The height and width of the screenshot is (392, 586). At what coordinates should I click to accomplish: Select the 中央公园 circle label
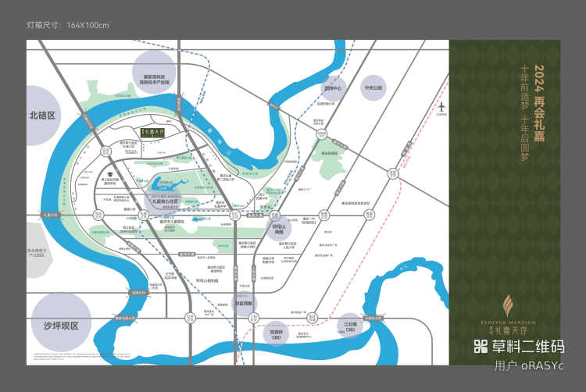point(373,87)
